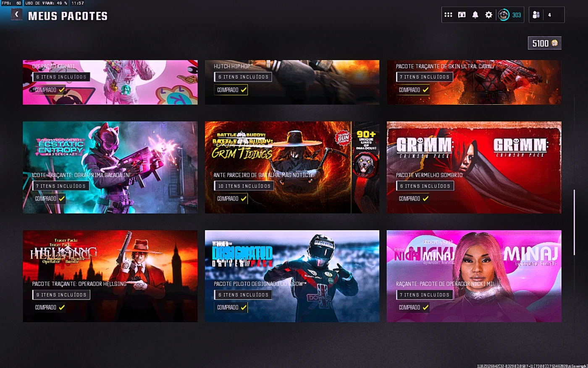This screenshot has height=368, width=588.
Task: Click the COD Points coin icon
Action: click(554, 43)
